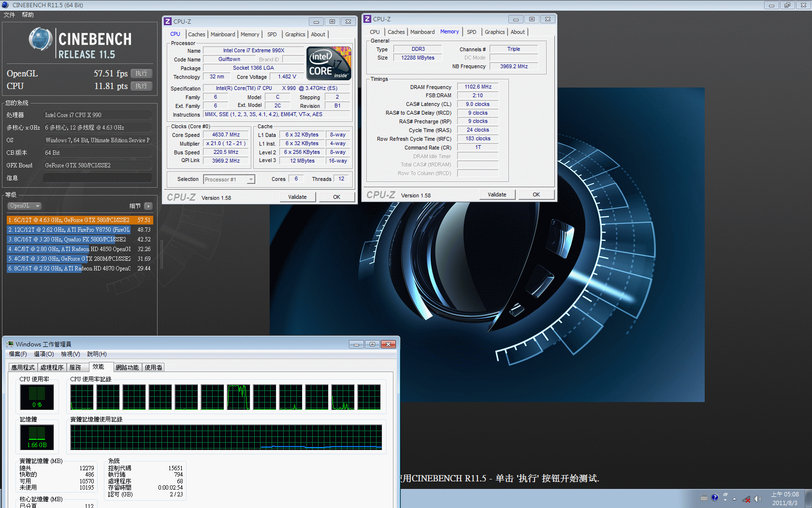Click the CPU-Z title icon in the left CPU-Z window

(x=168, y=21)
